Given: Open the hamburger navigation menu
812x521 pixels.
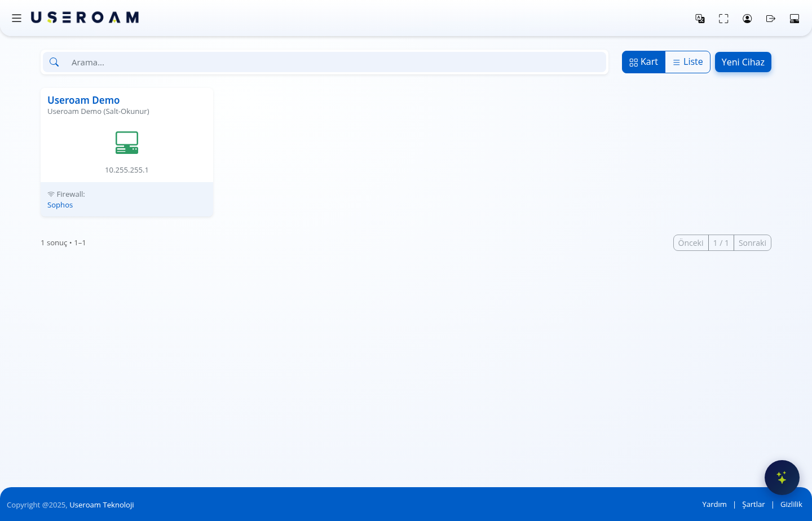Looking at the screenshot, I should coord(17,18).
